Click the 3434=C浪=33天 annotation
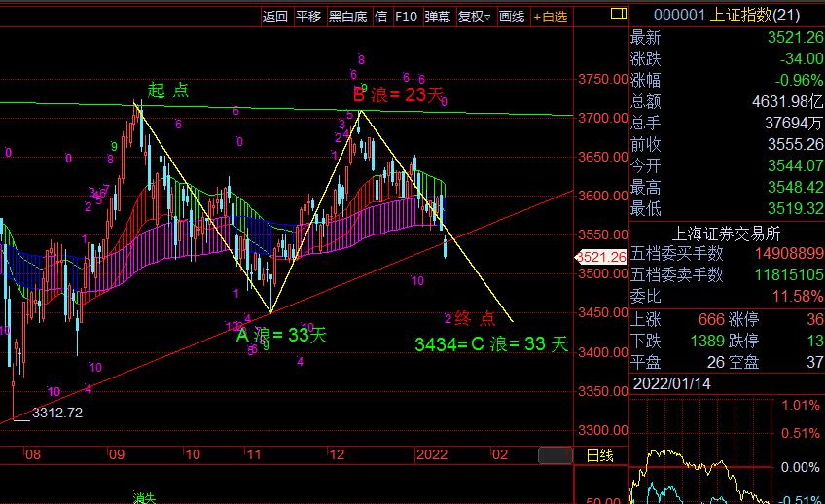The image size is (825, 504). pyautogui.click(x=491, y=344)
